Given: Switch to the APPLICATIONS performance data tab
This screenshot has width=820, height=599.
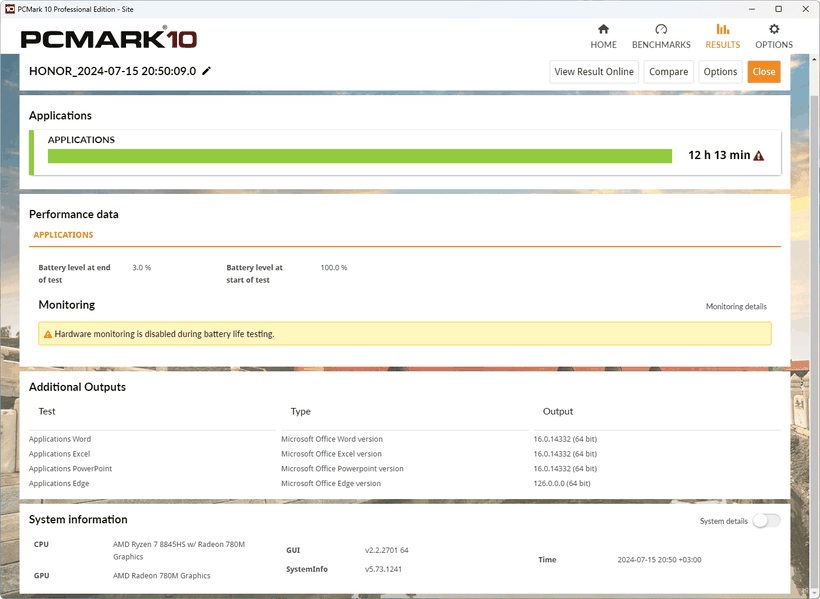Looking at the screenshot, I should (63, 235).
